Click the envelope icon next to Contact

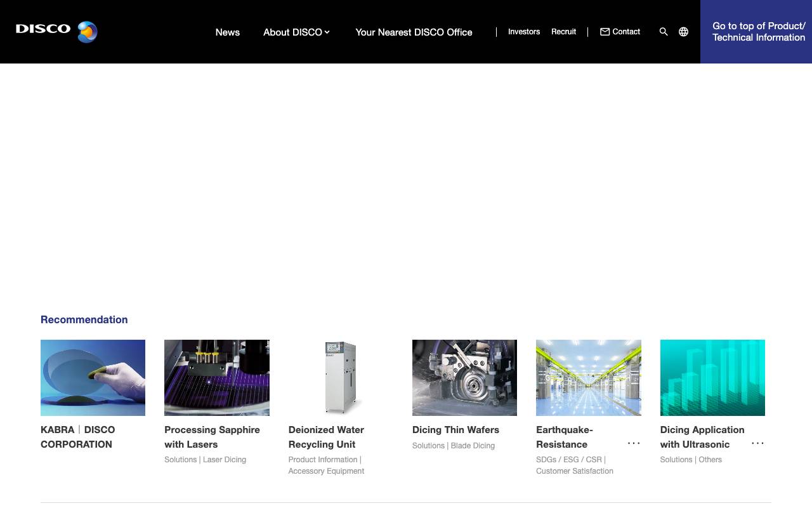pos(605,32)
